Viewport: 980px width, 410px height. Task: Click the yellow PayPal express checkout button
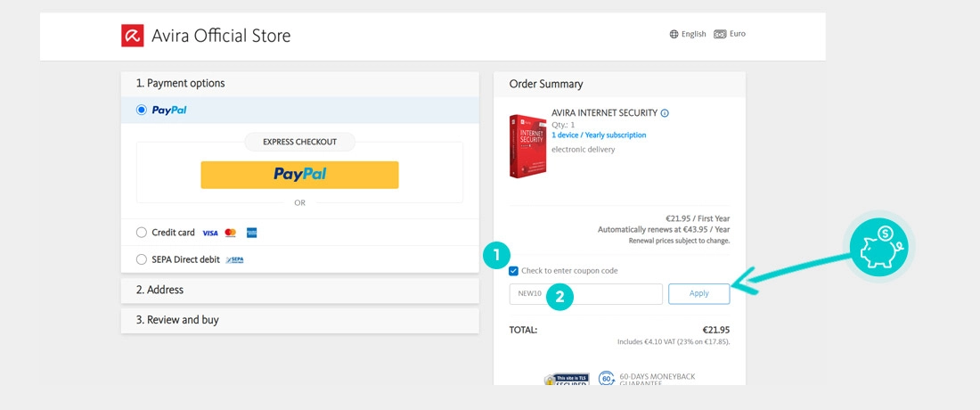pos(299,175)
